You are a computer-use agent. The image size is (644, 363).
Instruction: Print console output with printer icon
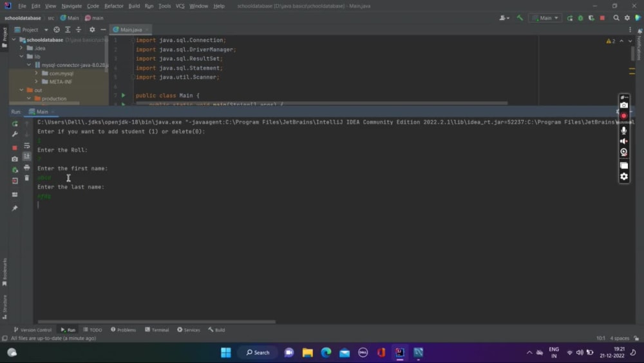[26, 168]
